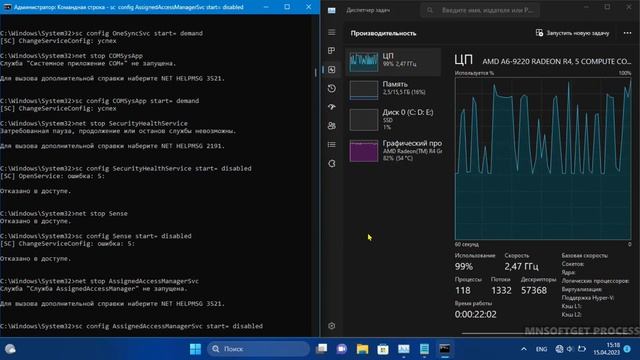The image size is (640, 360).
Task: Open File Explorer from taskbar
Action: [x=362, y=349]
